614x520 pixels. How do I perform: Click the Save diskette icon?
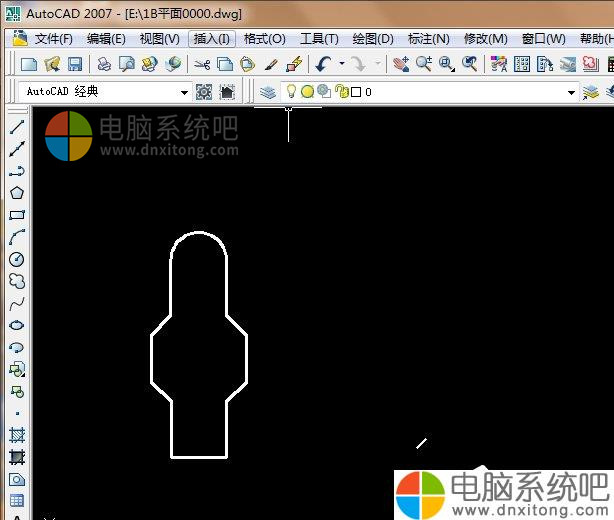pos(75,64)
